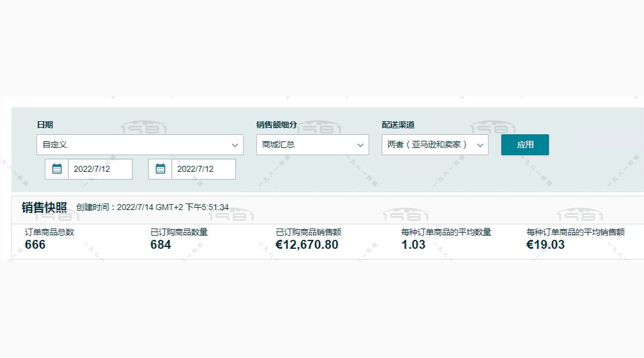644x358 pixels.
Task: Expand the 日期 自定义 dropdown
Action: (140, 144)
